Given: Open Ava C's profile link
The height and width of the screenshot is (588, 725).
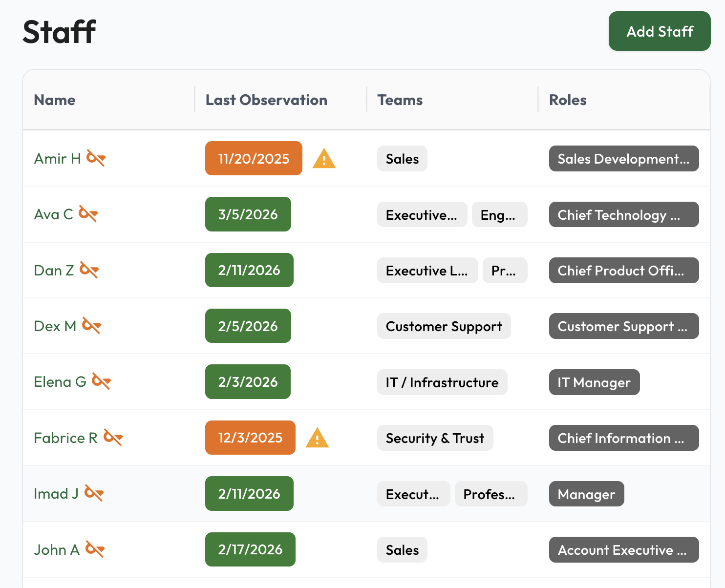Looking at the screenshot, I should tap(54, 214).
